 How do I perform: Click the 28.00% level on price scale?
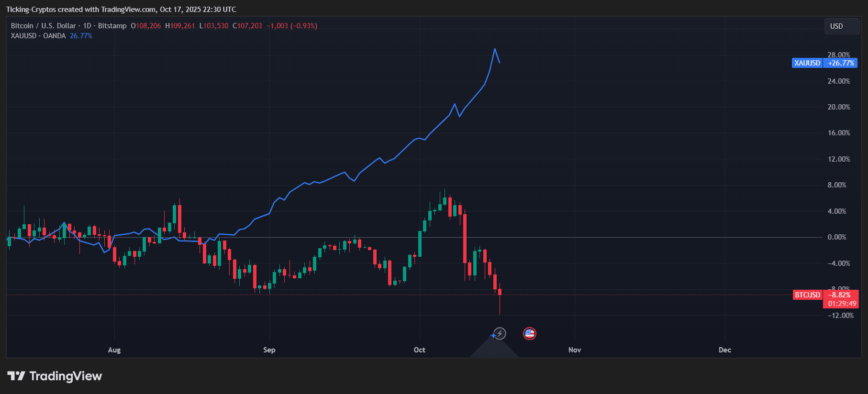[x=838, y=55]
